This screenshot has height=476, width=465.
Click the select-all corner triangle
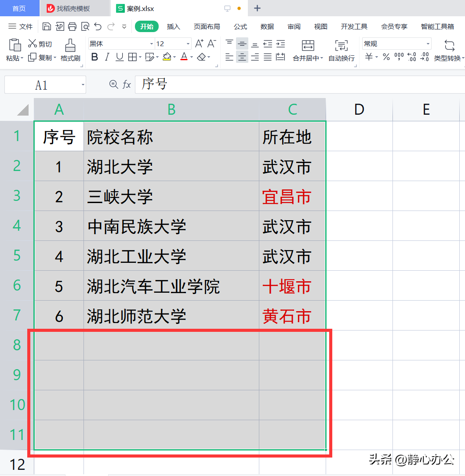(23, 110)
